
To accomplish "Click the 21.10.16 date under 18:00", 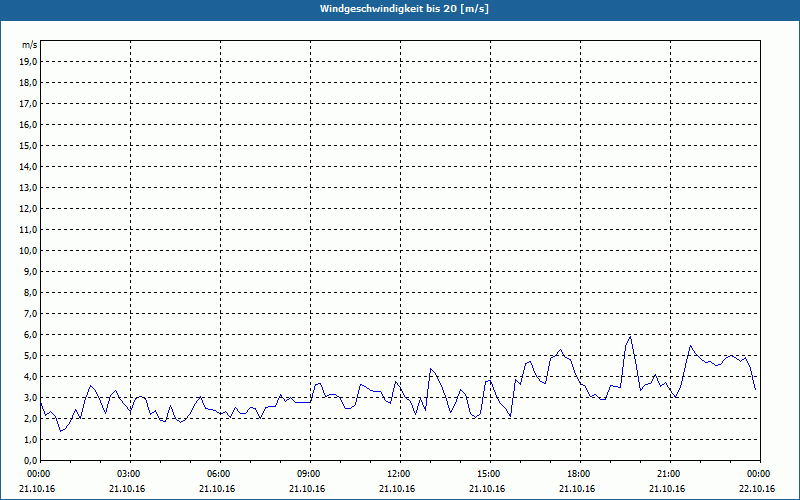I will click(x=577, y=489).
